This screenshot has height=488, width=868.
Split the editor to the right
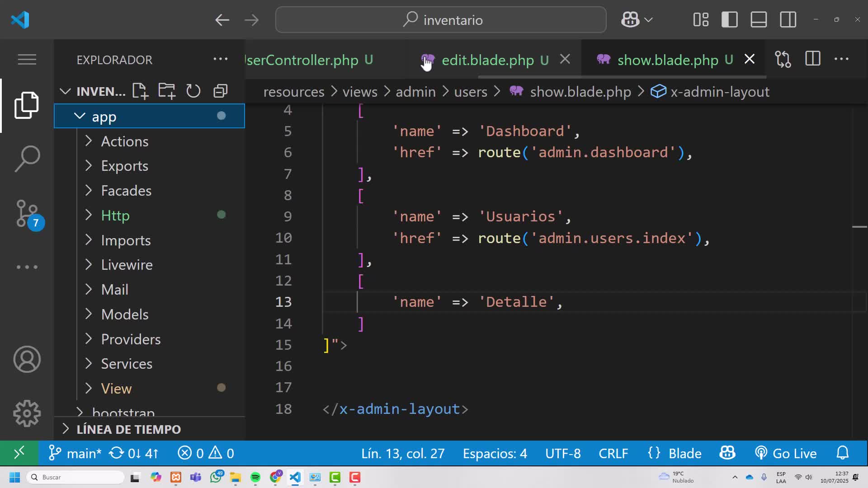(x=812, y=59)
